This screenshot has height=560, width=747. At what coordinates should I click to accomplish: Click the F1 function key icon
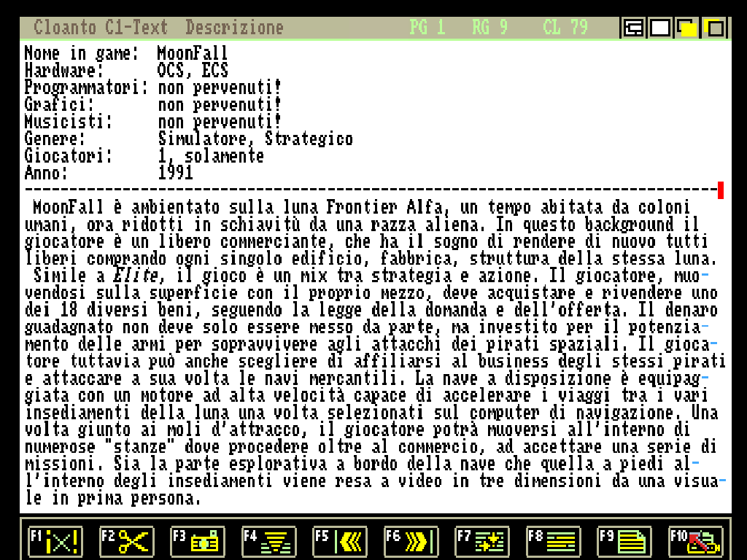[x=55, y=541]
